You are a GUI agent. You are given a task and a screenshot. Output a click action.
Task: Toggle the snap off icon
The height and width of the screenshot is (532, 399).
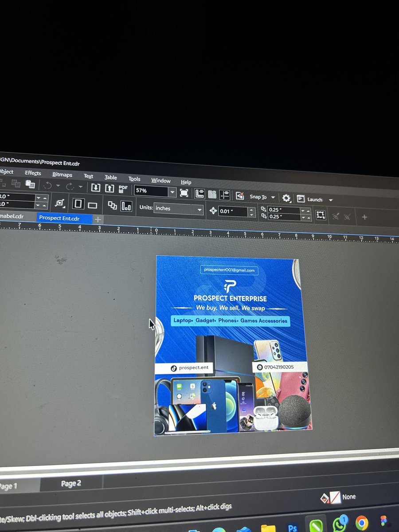[240, 195]
